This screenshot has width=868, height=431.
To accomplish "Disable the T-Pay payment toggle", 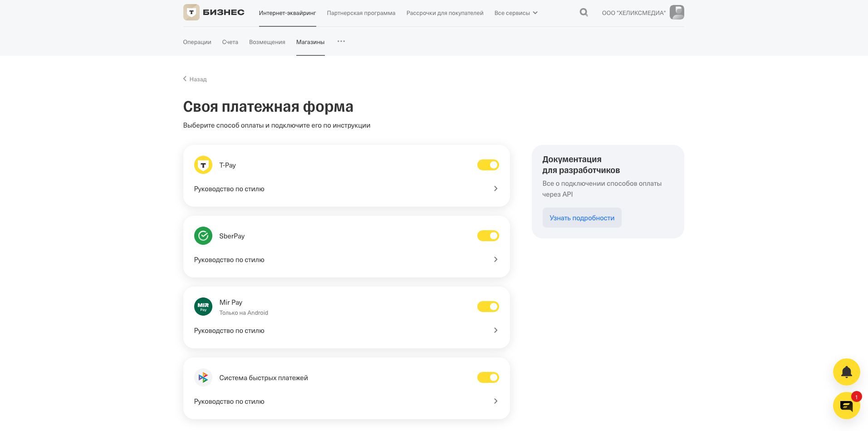I will pyautogui.click(x=488, y=165).
